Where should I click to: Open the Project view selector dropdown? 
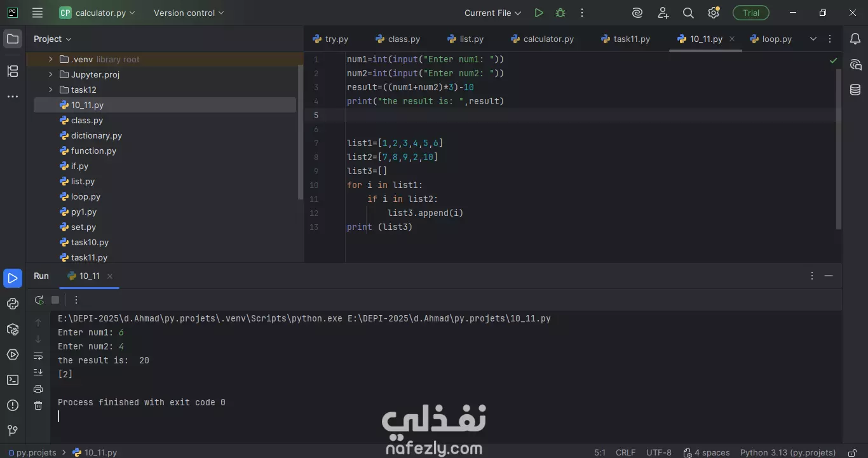tap(53, 39)
